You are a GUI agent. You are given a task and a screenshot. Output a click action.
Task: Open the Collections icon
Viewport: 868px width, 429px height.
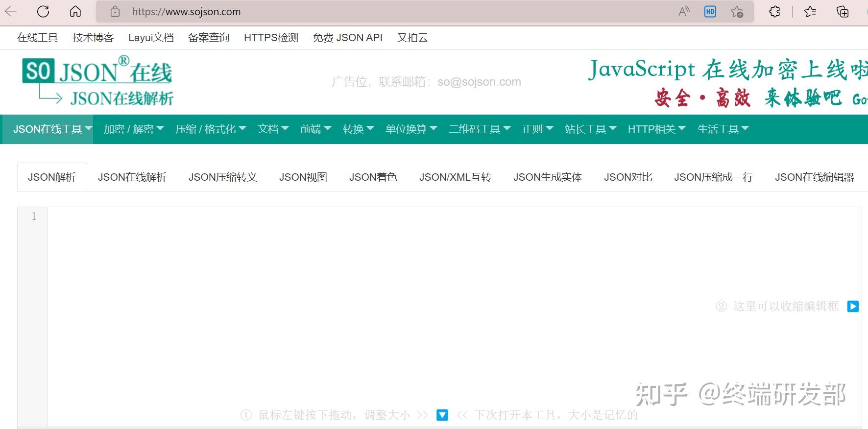tap(843, 12)
